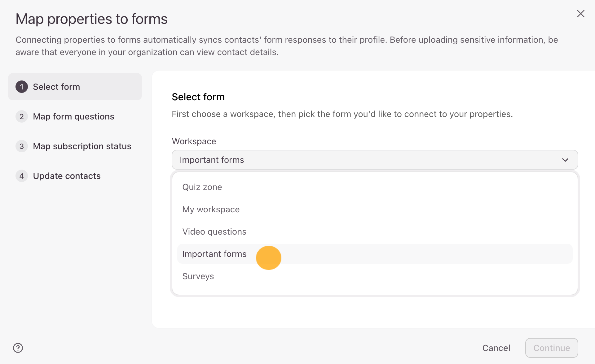Select the Surveys workspace option
595x364 pixels.
(x=198, y=276)
